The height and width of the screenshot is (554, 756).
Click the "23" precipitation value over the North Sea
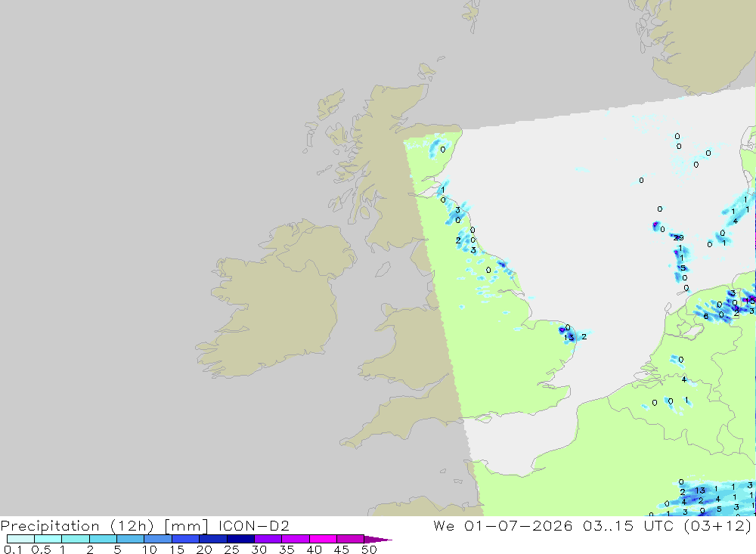tap(678, 238)
